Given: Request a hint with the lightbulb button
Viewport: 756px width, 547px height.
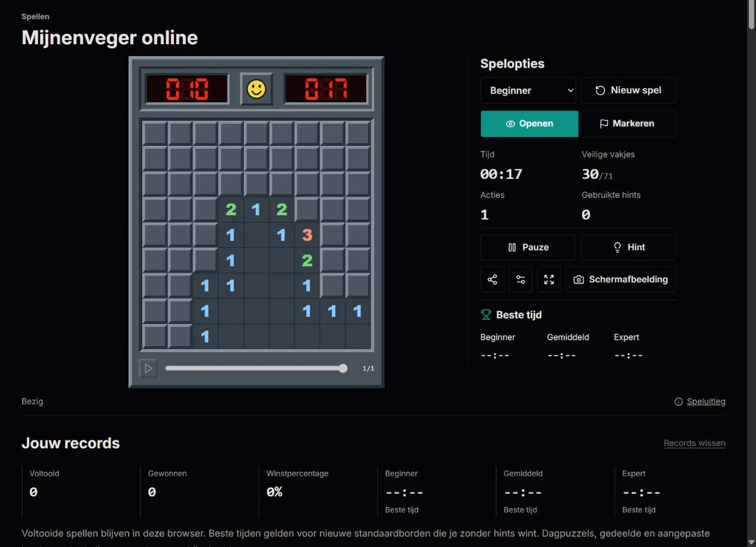Looking at the screenshot, I should [x=628, y=248].
